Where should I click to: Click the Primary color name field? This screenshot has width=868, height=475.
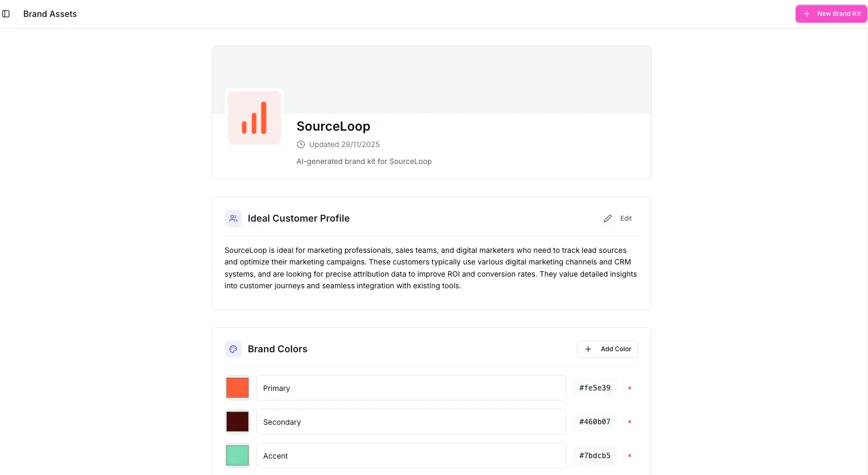(x=411, y=388)
